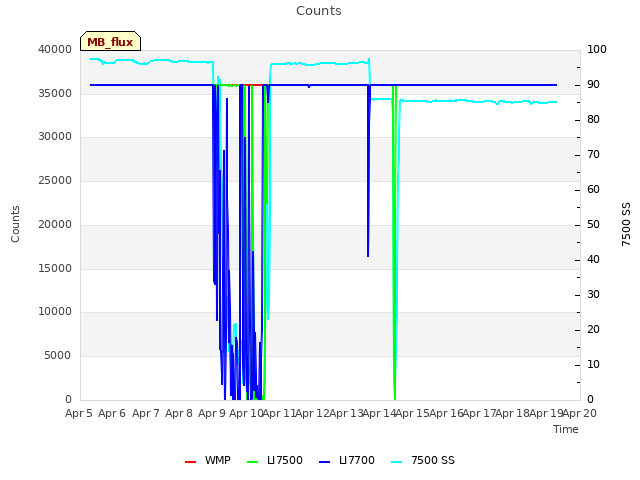Click the WMP legend entry
This screenshot has width=640, height=480.
(x=208, y=460)
